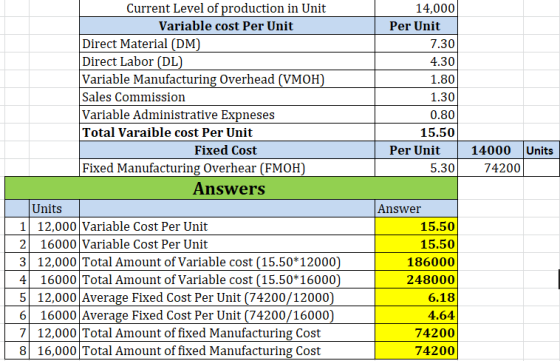Click the yellow 186000 answer cell
The width and height of the screenshot is (560, 361).
416,262
